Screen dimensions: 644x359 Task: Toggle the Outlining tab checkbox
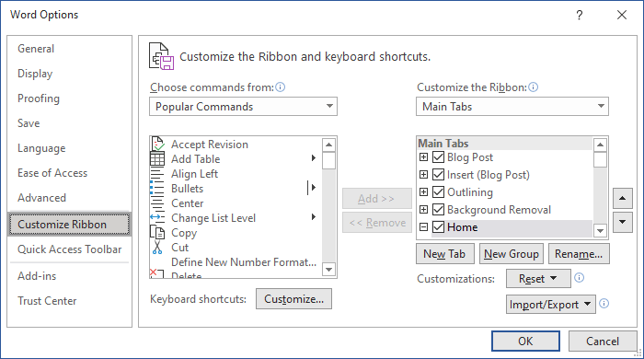click(x=438, y=192)
